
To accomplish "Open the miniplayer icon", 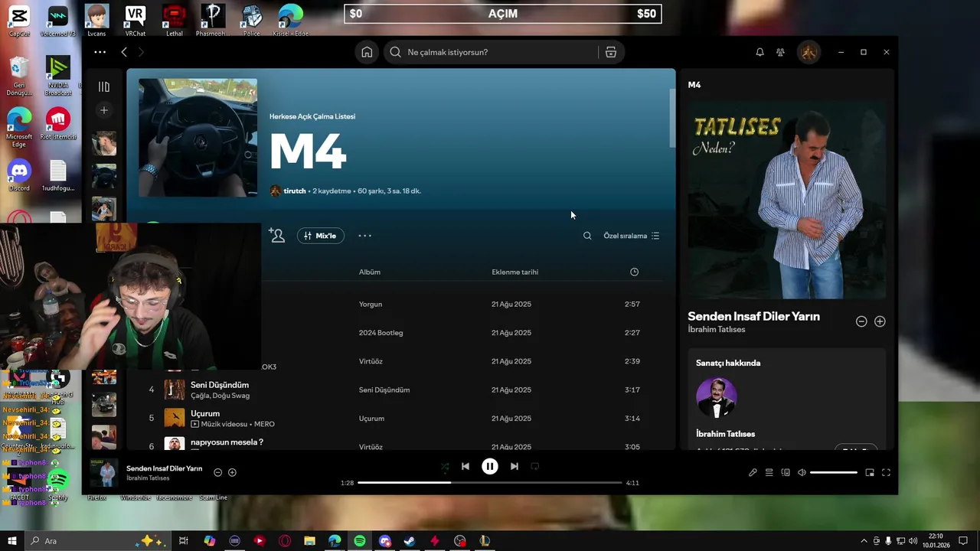I will (870, 473).
